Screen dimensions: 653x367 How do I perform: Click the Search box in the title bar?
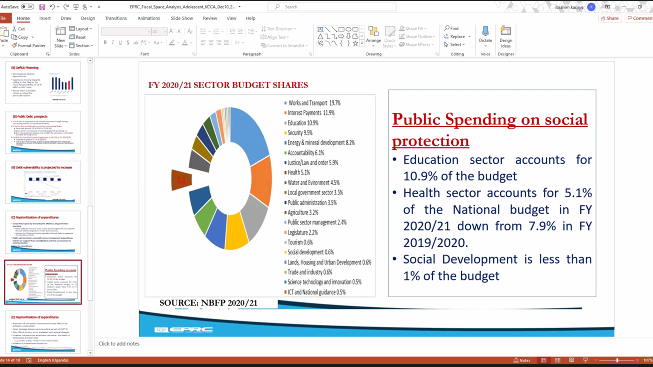332,7
